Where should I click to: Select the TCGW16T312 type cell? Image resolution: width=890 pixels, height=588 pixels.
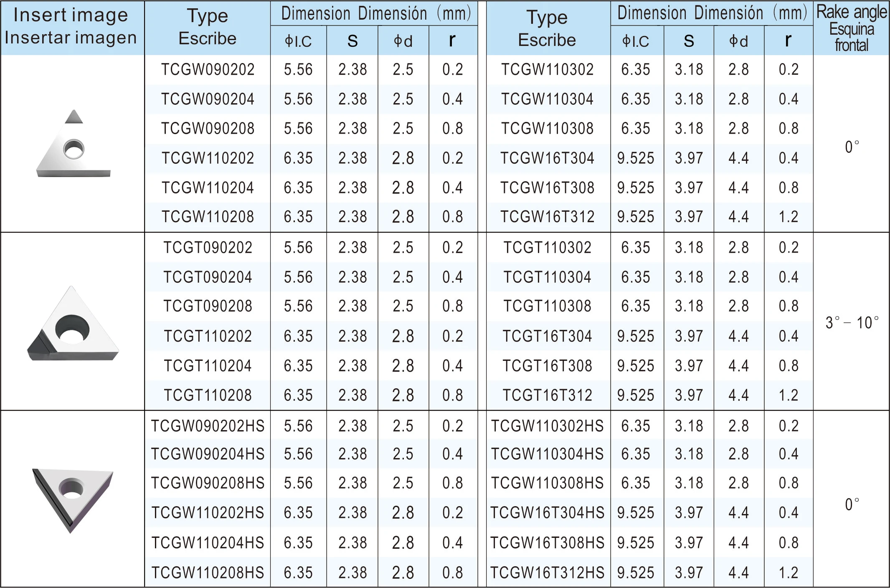coord(547,217)
